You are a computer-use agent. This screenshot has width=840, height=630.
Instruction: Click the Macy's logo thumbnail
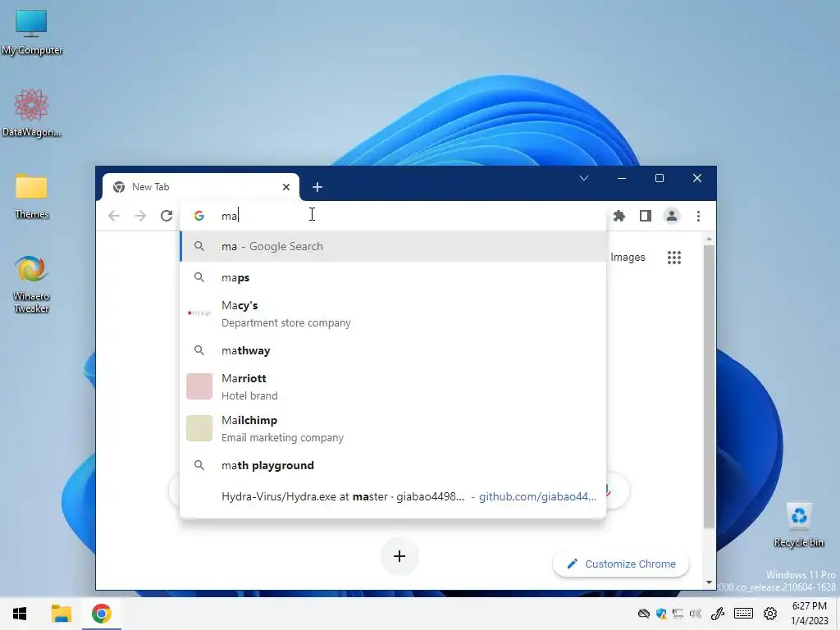(x=199, y=313)
